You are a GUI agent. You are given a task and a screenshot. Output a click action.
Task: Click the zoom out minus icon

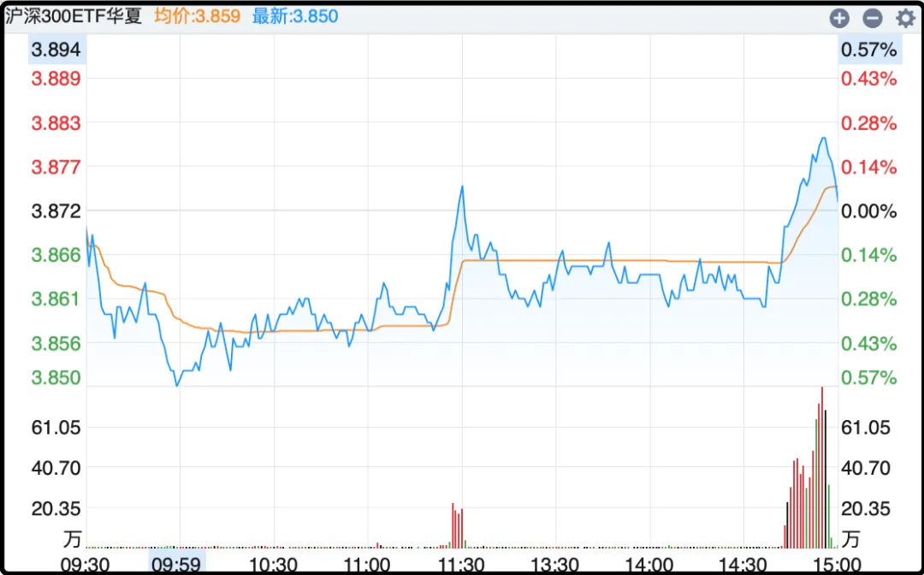[x=872, y=18]
